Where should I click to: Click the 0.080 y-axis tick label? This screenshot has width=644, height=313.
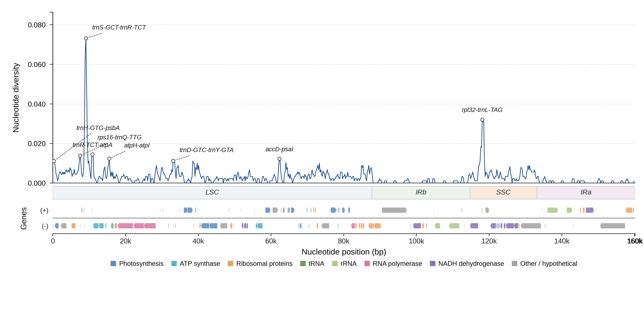[x=37, y=25]
